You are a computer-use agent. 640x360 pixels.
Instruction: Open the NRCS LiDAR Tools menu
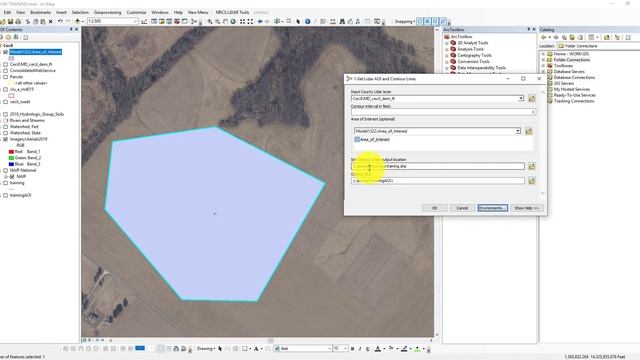coord(232,12)
